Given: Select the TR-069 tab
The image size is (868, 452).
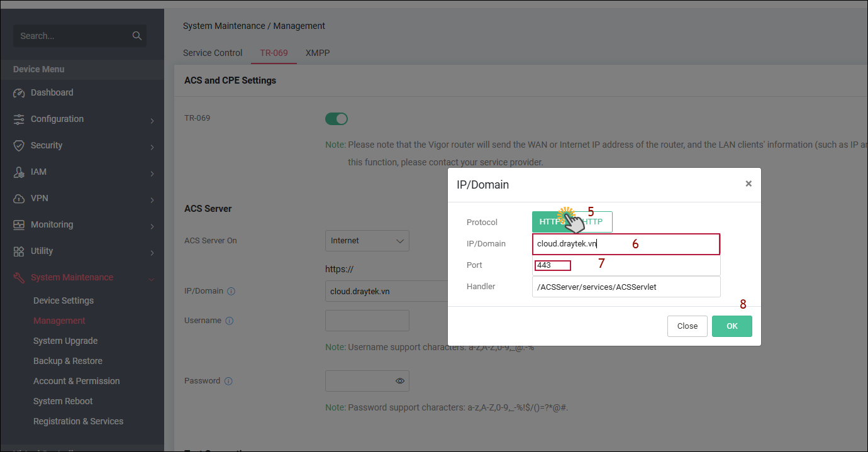Looking at the screenshot, I should pyautogui.click(x=274, y=53).
